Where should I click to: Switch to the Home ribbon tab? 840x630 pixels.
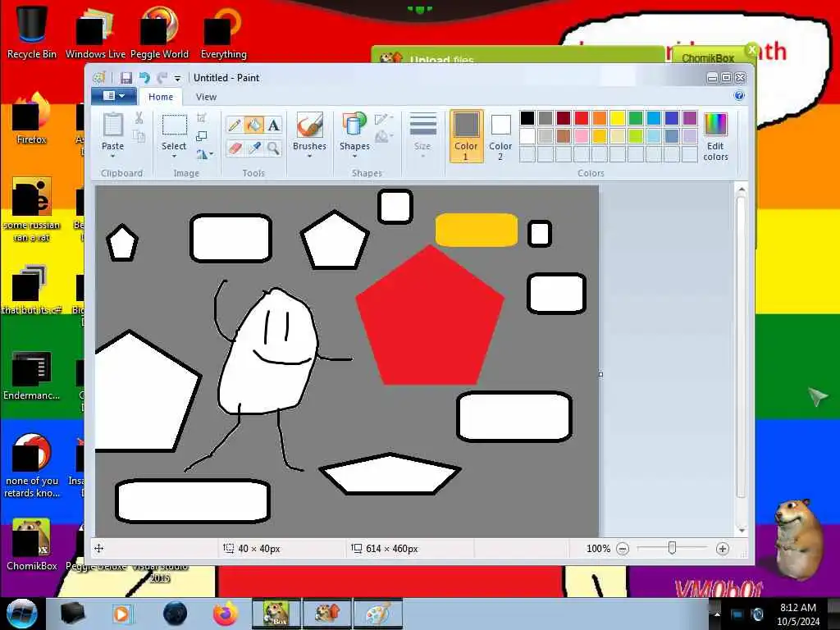[161, 97]
